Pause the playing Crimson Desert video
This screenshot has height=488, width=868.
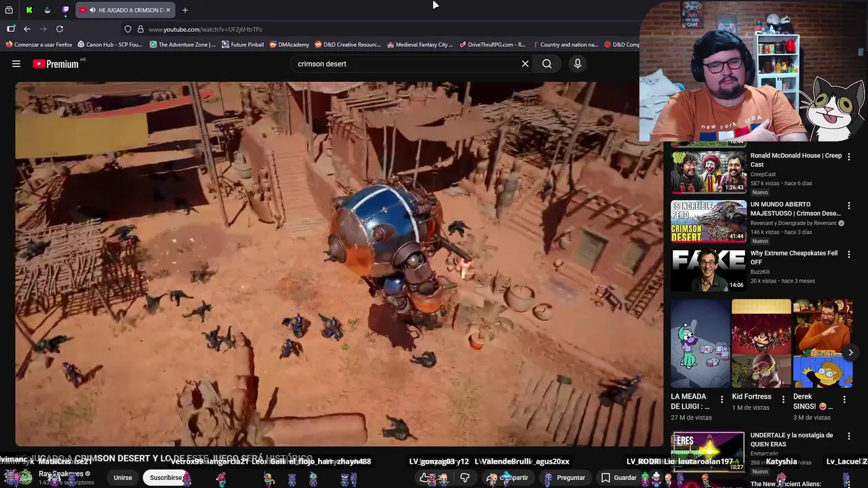coord(339,264)
